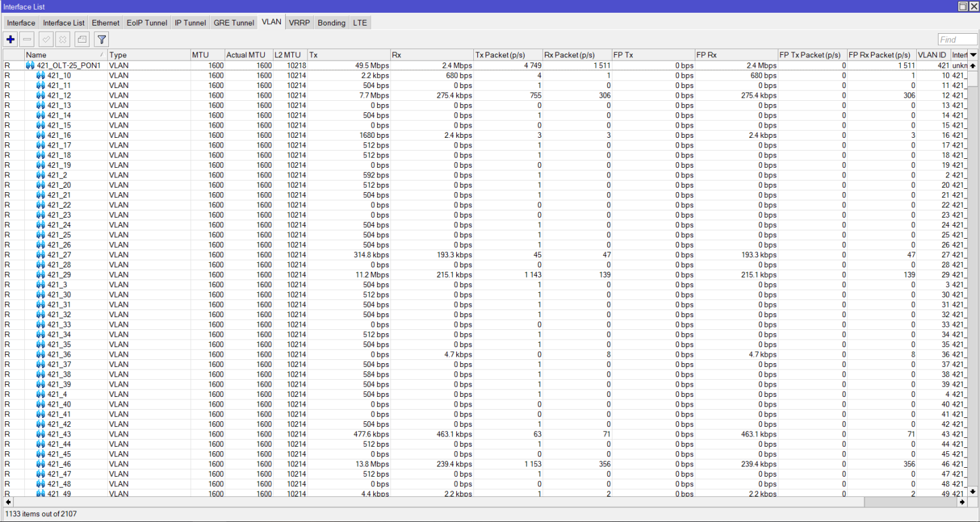Screen dimensions: 980x522
Task: Switch to the Bonding tab
Action: point(331,22)
